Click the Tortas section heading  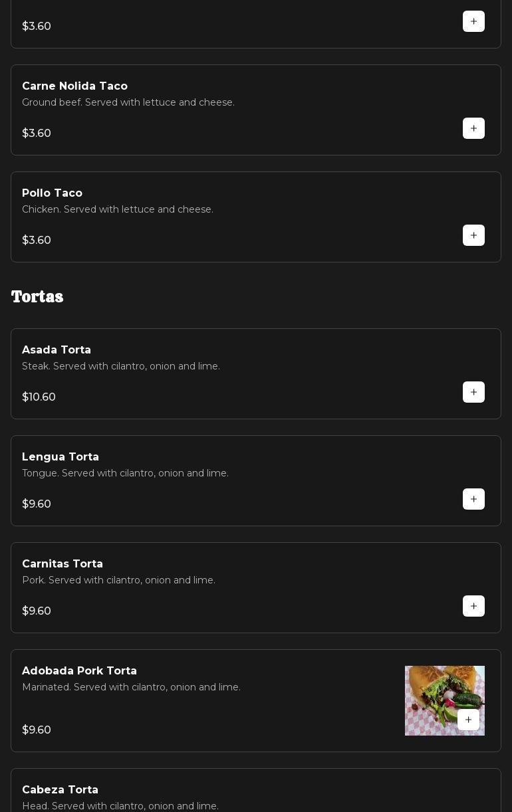37,297
